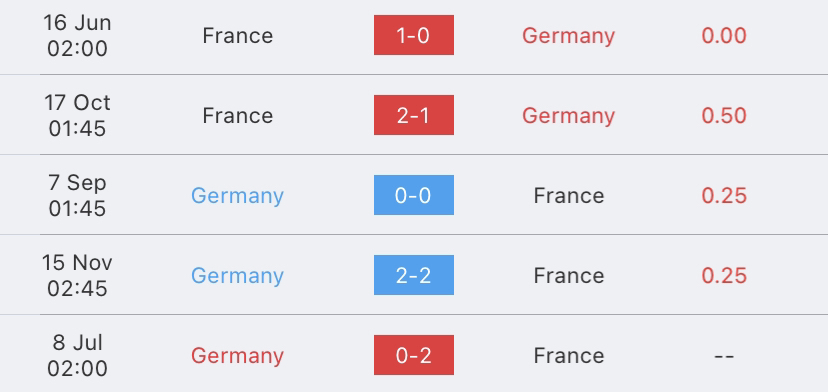Screen dimensions: 828x392
Task: Open the blue 2-2 score badge
Action: (x=413, y=275)
